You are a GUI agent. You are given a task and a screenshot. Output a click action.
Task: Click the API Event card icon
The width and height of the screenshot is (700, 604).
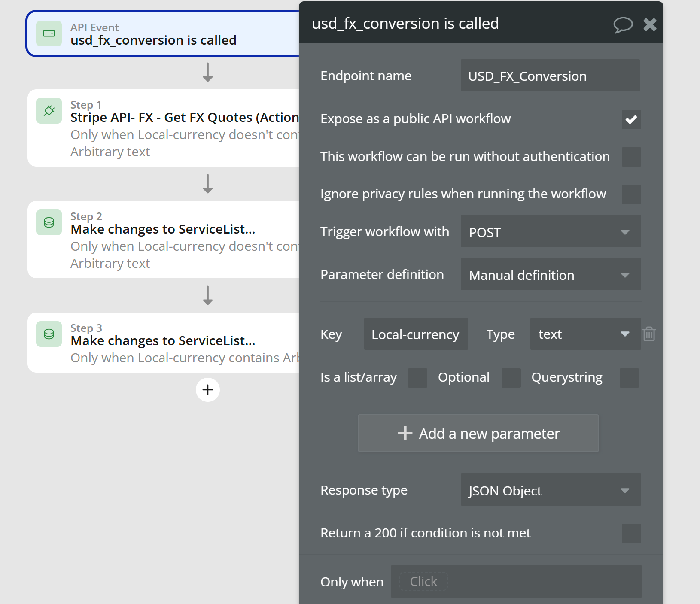pyautogui.click(x=49, y=33)
